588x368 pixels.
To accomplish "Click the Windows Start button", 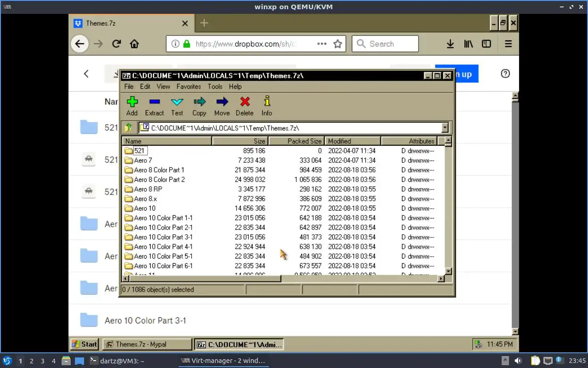I will pyautogui.click(x=85, y=344).
